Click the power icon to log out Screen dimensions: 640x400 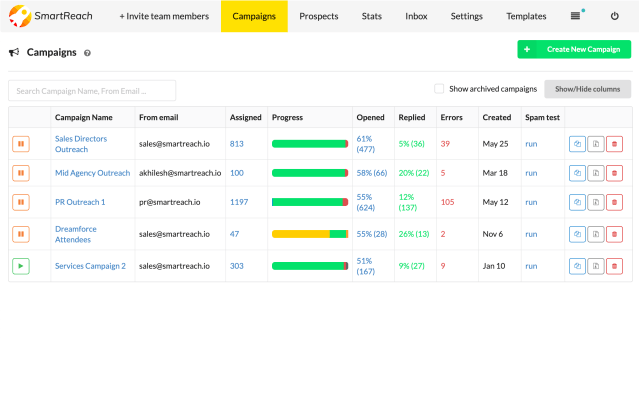(x=614, y=16)
